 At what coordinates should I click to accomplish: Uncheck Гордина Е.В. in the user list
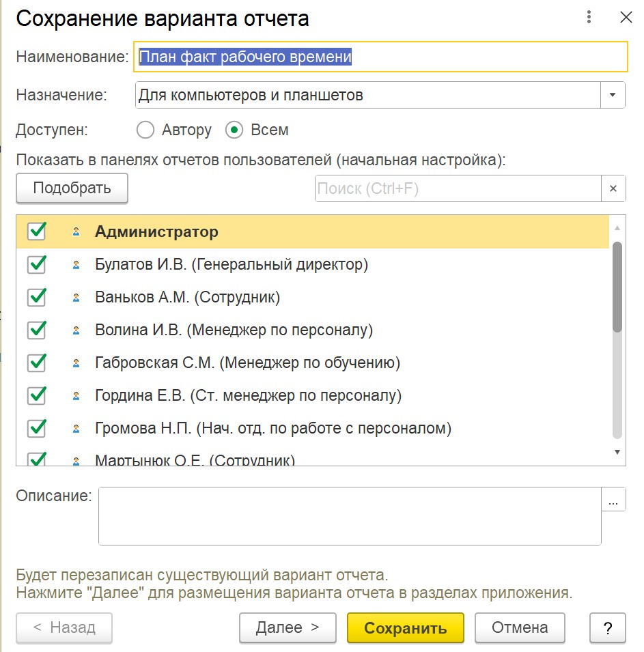tap(36, 395)
